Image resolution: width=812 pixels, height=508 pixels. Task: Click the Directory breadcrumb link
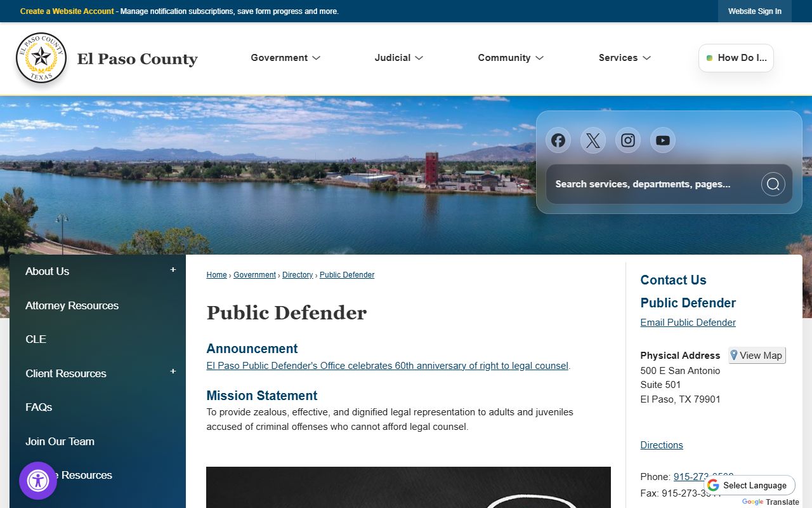tap(298, 275)
